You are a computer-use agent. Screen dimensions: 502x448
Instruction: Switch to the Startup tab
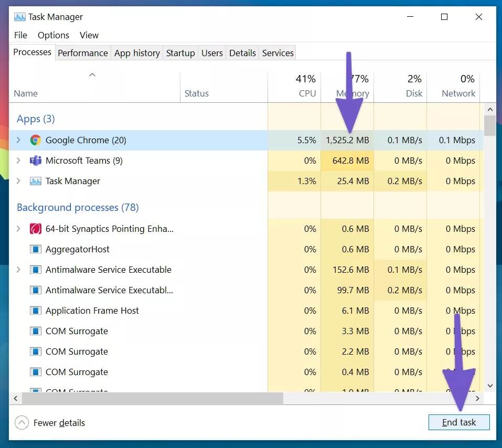(180, 53)
